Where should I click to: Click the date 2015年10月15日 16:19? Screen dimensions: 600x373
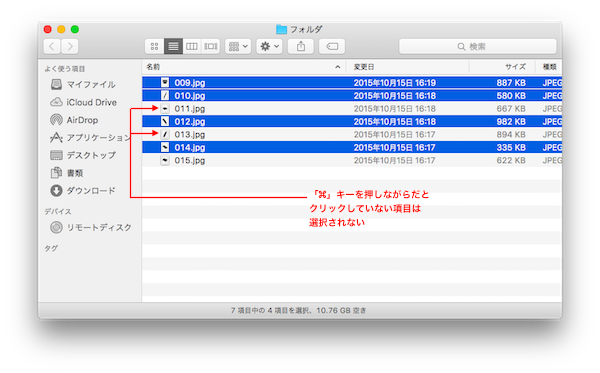395,83
